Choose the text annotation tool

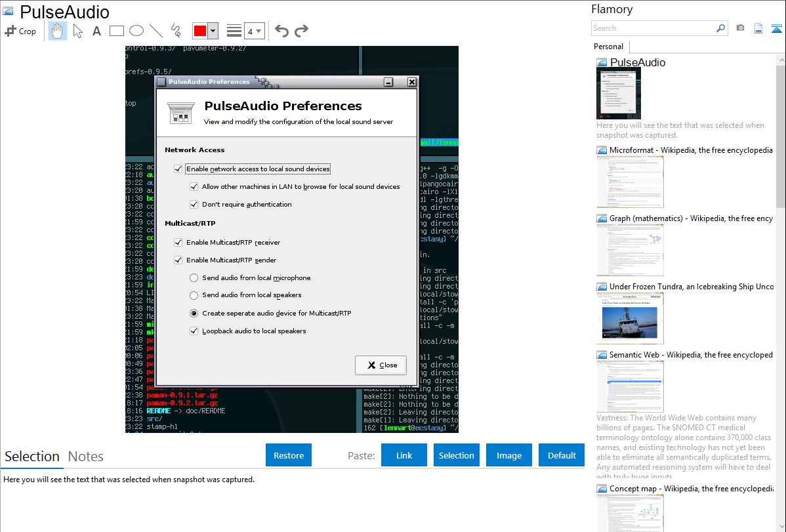[96, 31]
